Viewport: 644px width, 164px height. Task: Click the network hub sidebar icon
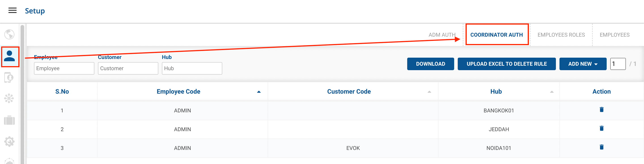coord(9,98)
